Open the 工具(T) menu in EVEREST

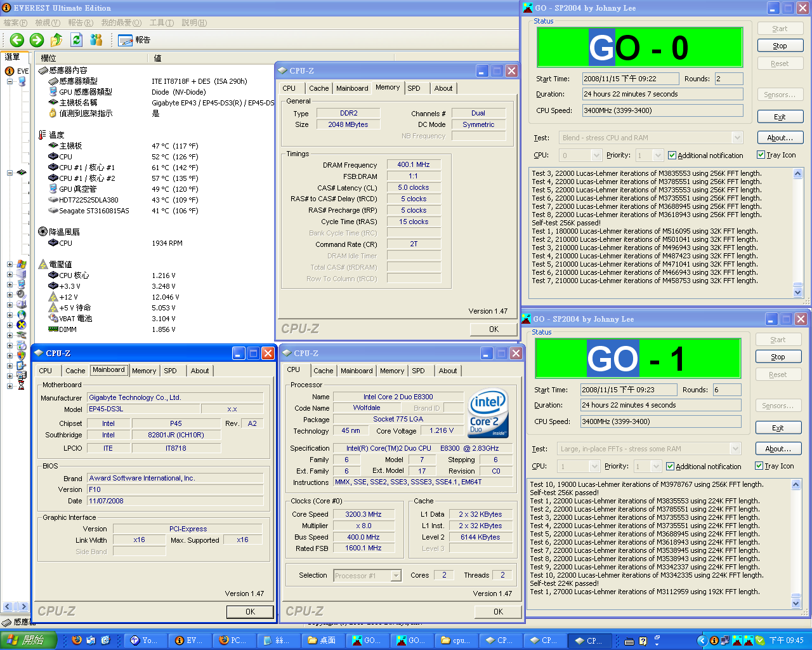(x=162, y=23)
